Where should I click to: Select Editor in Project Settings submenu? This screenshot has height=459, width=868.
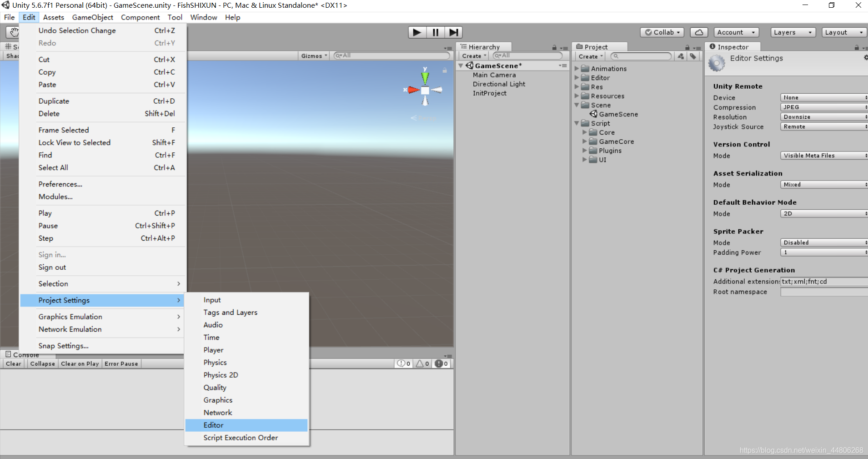point(246,425)
